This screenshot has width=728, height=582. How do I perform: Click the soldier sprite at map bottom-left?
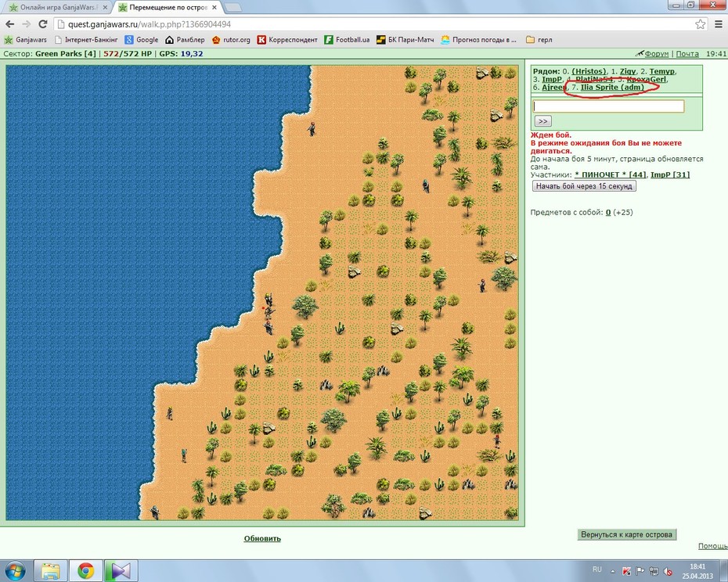[155, 512]
